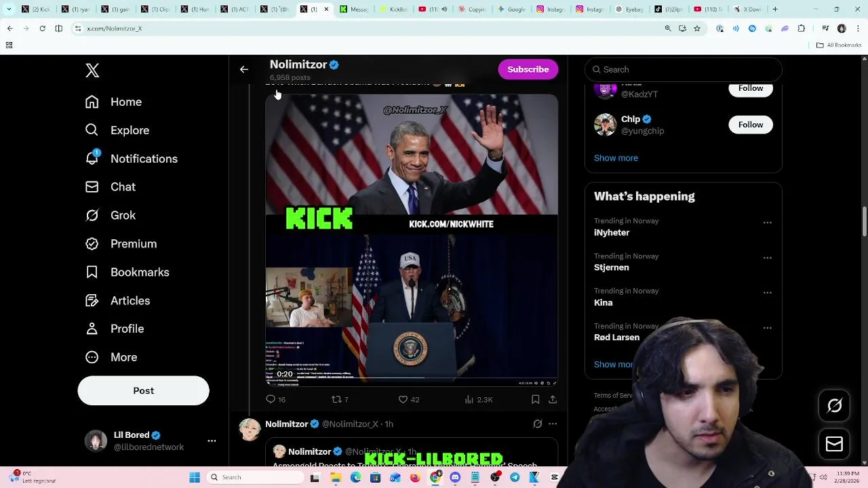
Task: View analytics for 2.3K views
Action: coord(479,399)
